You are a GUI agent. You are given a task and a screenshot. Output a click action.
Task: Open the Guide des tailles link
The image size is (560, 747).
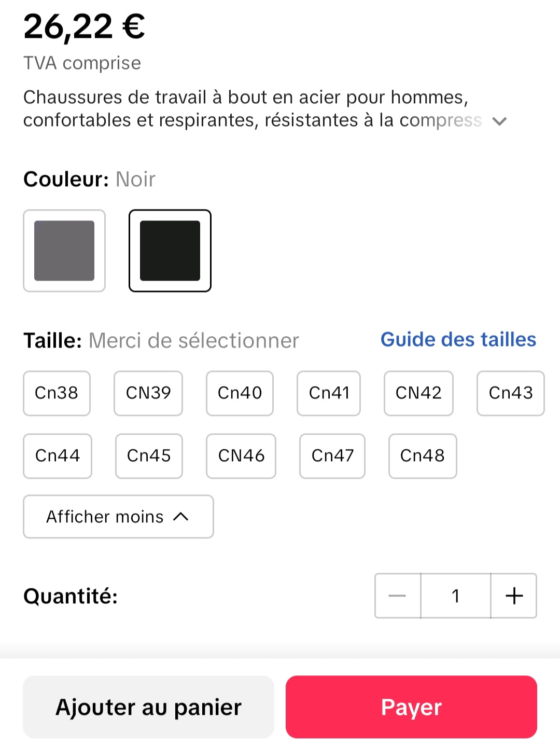tap(458, 340)
